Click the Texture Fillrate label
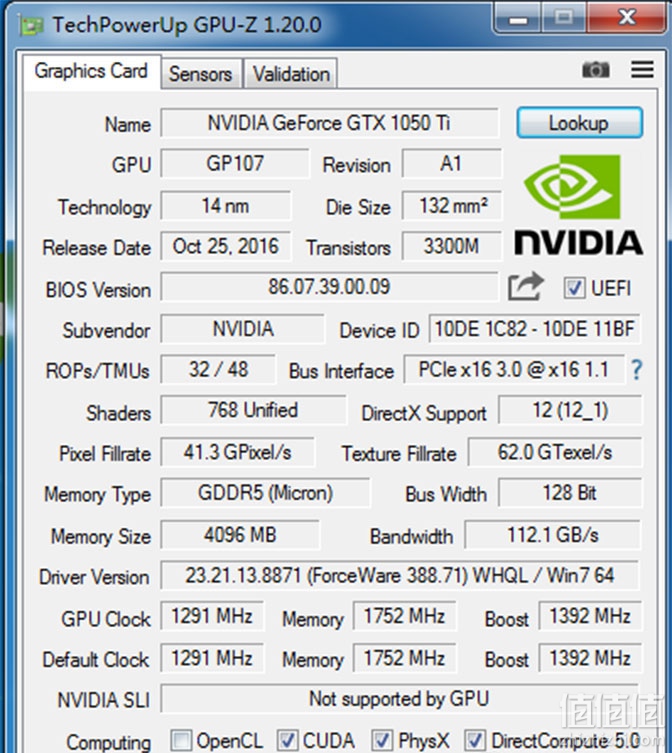672x753 pixels. [399, 454]
